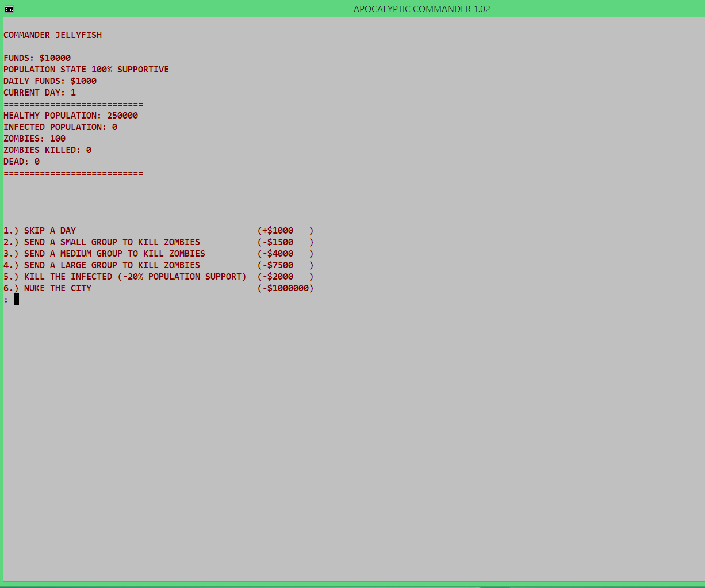Click option 1 SKIP A DAY
This screenshot has width=705, height=588.
40,231
